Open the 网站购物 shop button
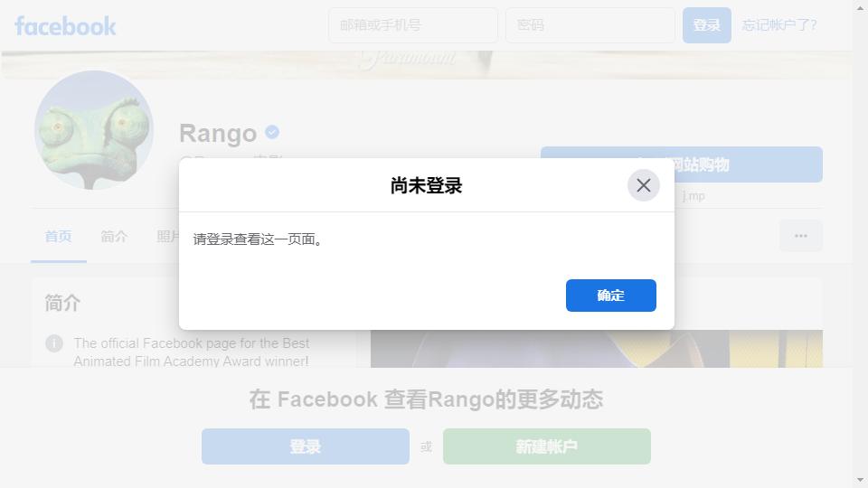Image resolution: width=868 pixels, height=488 pixels. click(682, 164)
